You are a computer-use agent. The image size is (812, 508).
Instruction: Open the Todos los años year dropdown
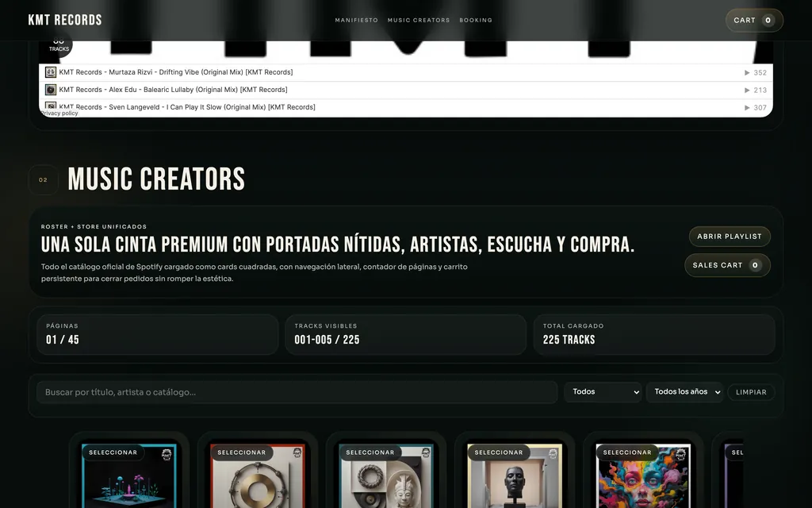(x=684, y=392)
